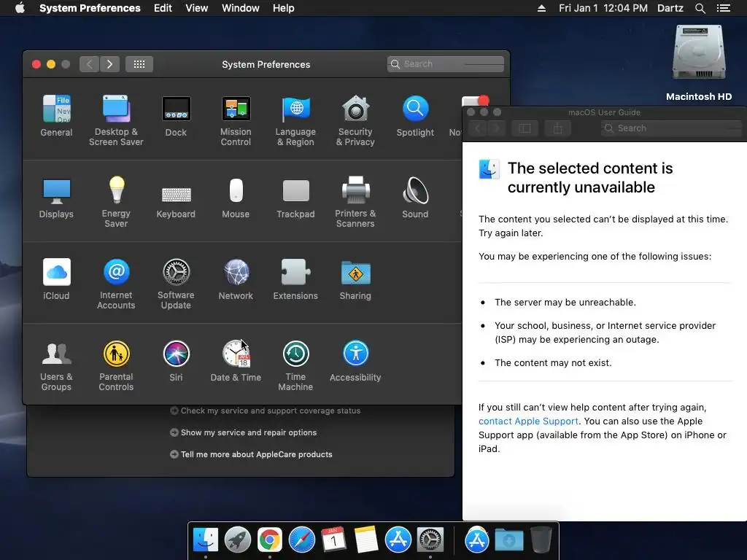Open Launchpad from the Dock

(237, 540)
